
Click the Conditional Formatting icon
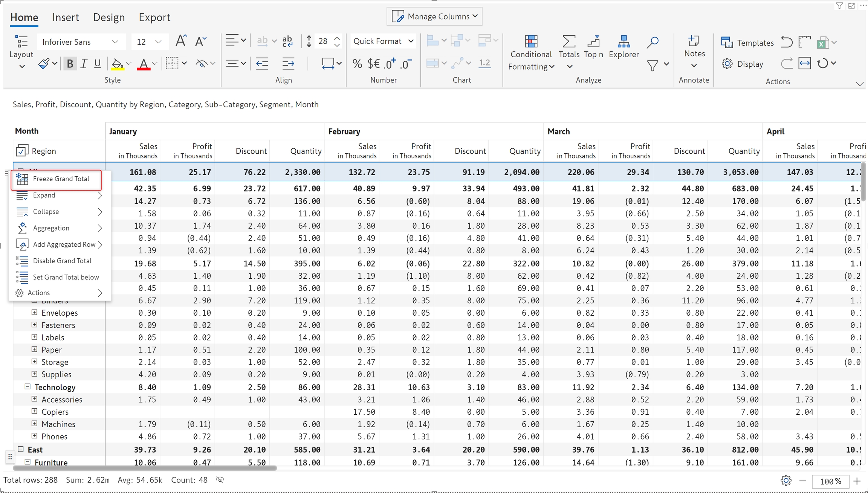tap(530, 41)
